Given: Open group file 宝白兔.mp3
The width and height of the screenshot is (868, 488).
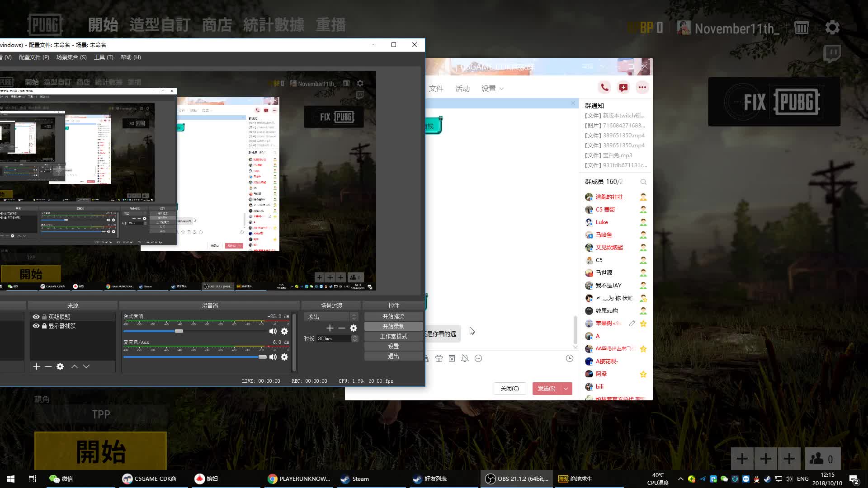Looking at the screenshot, I should [x=609, y=155].
